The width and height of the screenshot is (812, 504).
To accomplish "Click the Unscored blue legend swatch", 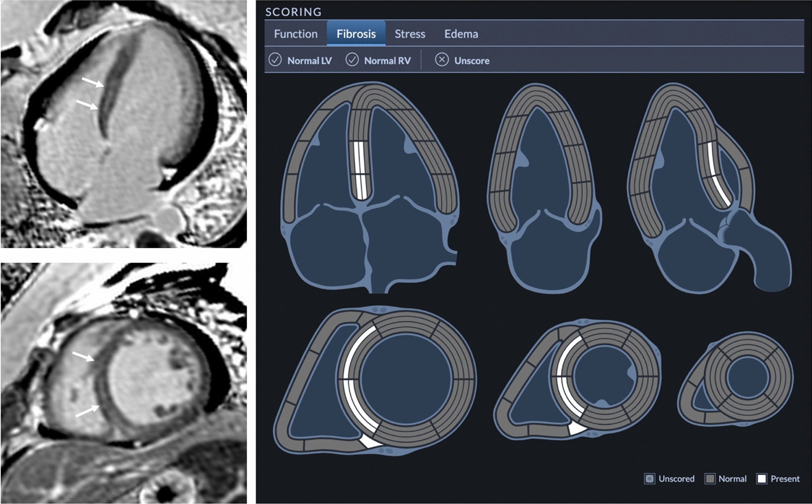I will click(649, 478).
